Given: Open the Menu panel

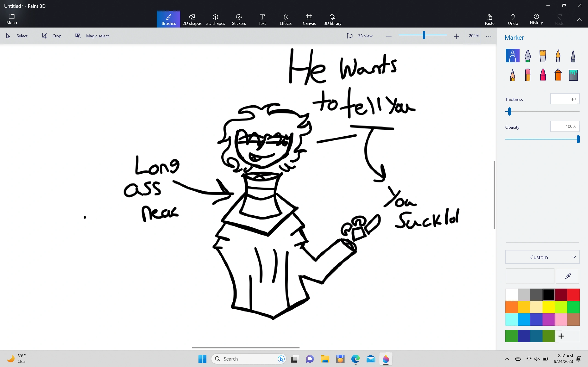Looking at the screenshot, I should 11,19.
